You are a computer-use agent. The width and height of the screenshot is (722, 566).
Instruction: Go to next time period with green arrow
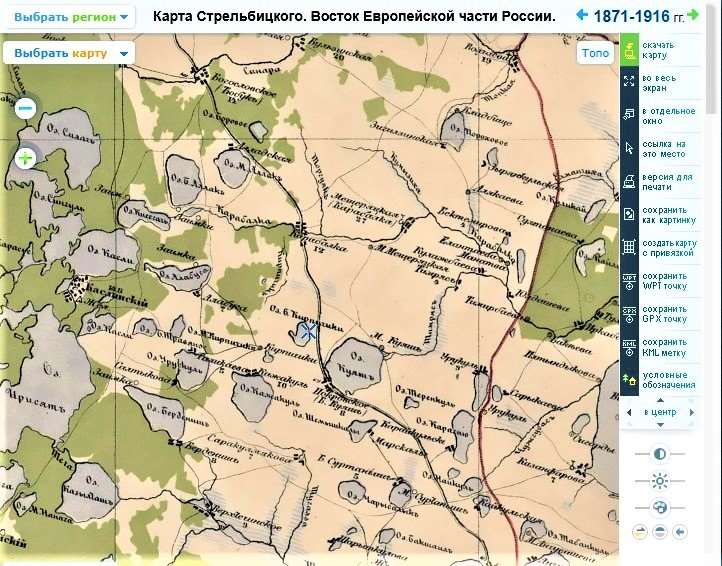tap(693, 15)
